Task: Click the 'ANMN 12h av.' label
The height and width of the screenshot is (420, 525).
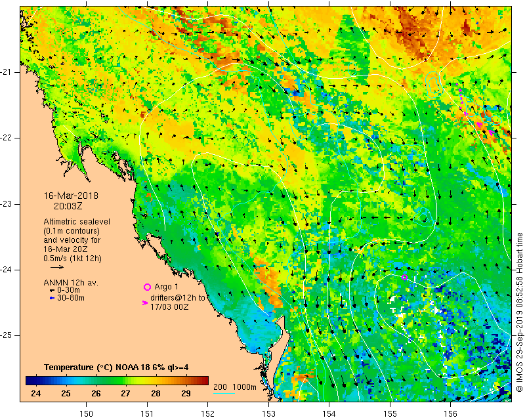Action: click(x=71, y=283)
